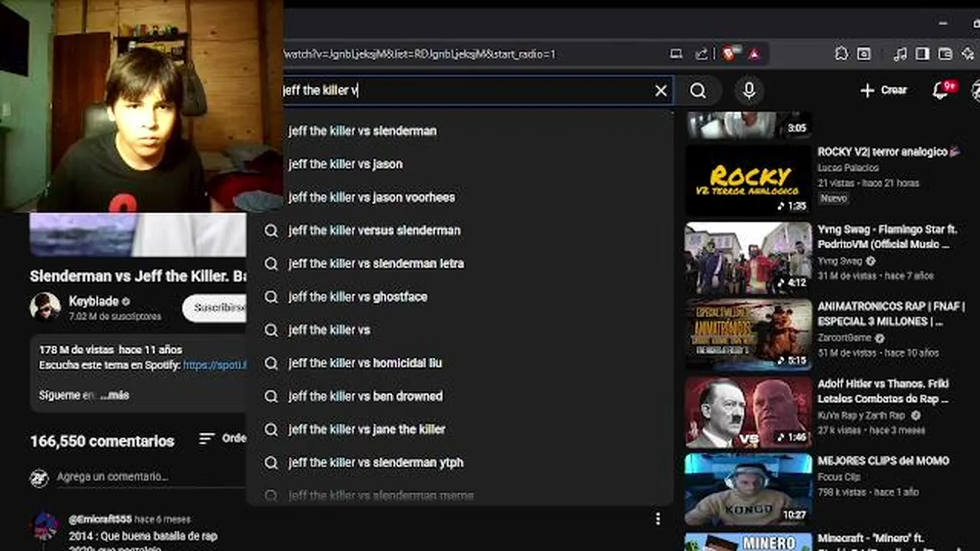Open the music note playlist icon in toolbar
980x551 pixels.
(x=900, y=54)
